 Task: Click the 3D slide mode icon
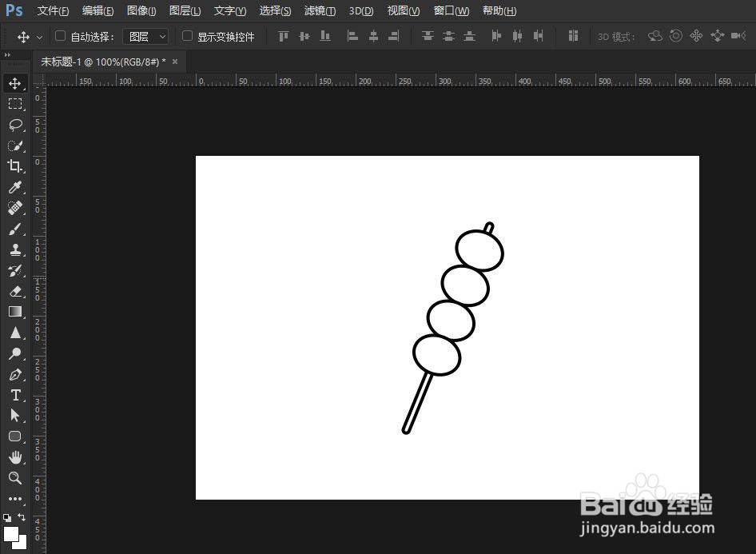coord(718,36)
